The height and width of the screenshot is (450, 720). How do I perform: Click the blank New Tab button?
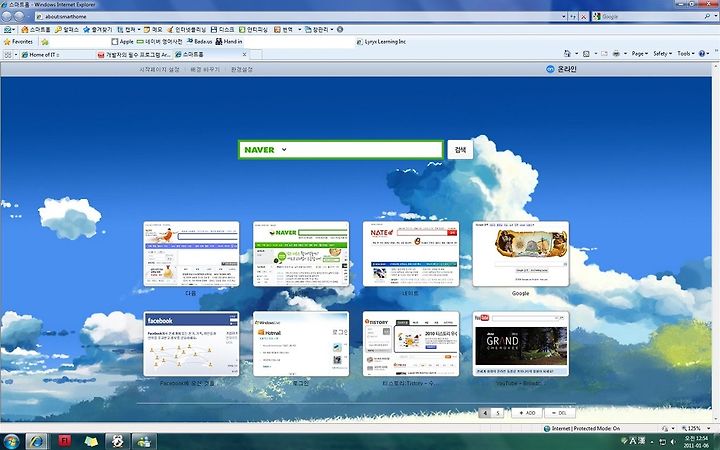[256, 55]
